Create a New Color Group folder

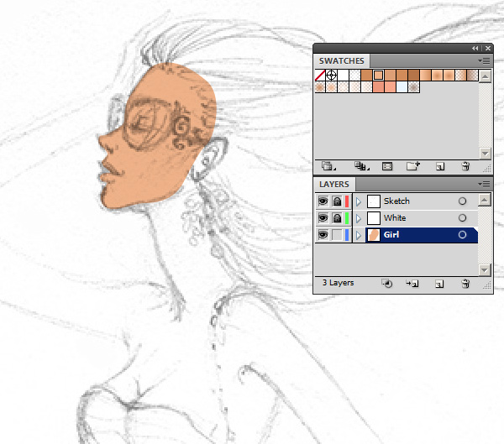pyautogui.click(x=413, y=166)
